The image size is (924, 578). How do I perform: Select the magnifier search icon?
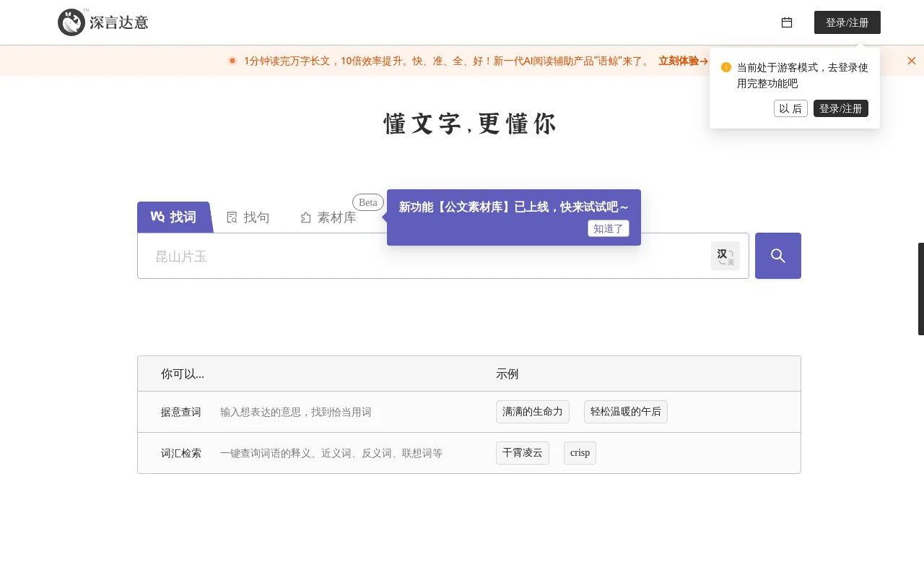[x=777, y=255]
